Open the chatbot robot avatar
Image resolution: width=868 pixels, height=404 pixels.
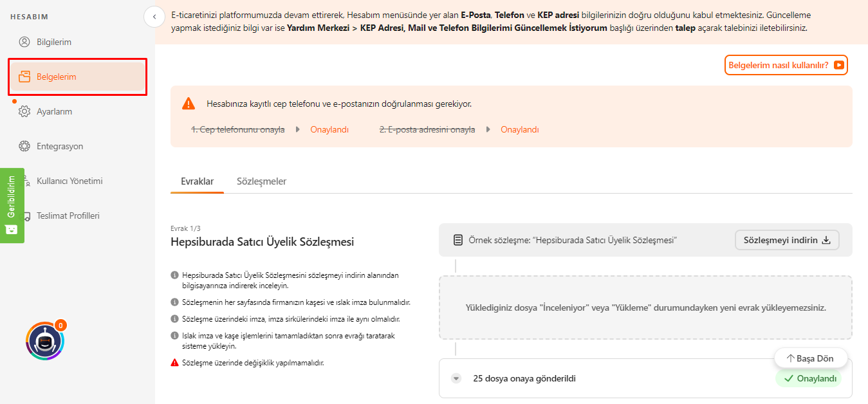44,342
